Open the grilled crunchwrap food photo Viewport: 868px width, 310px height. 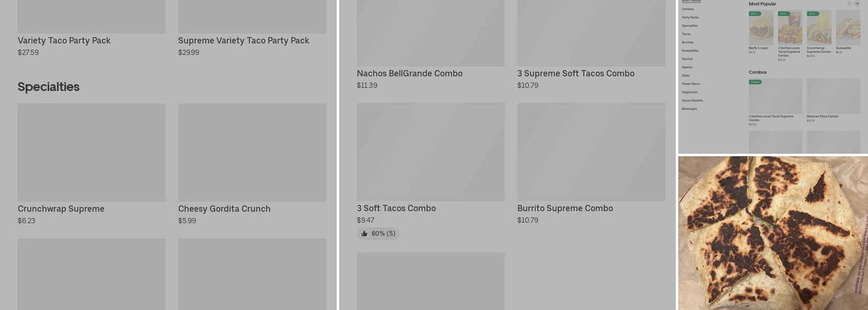click(x=773, y=233)
